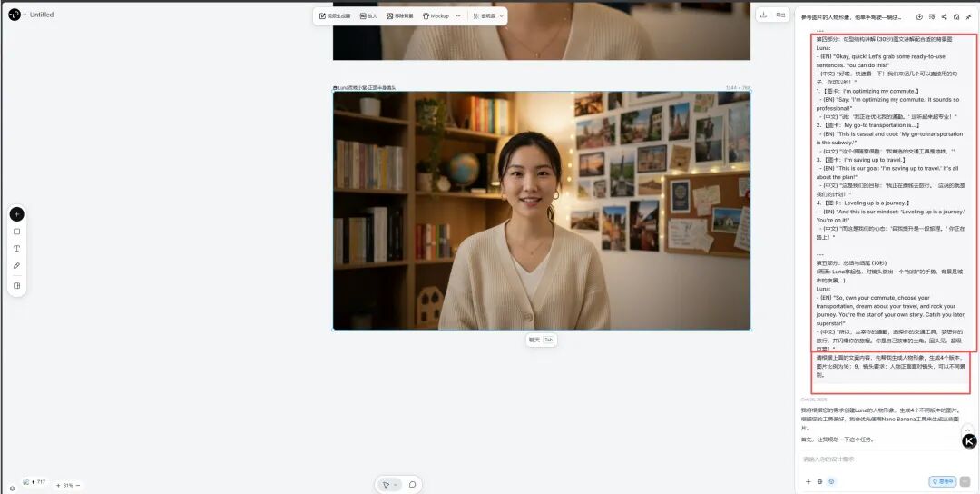Expand the opacity (透明度) dropdown
This screenshot has width=980, height=494.
point(488,15)
